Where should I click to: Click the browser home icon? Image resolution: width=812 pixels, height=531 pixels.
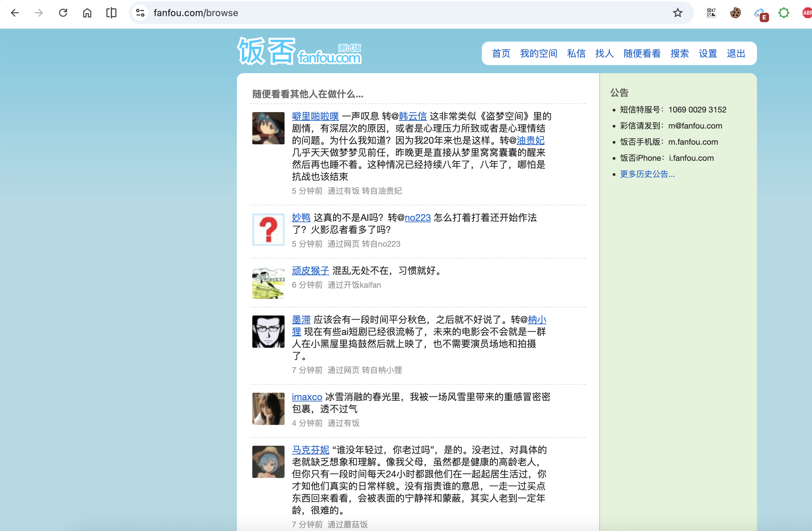[87, 13]
